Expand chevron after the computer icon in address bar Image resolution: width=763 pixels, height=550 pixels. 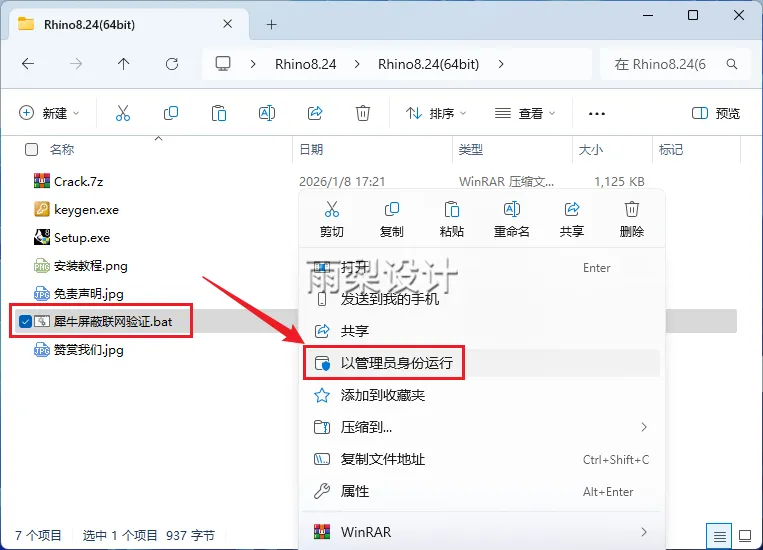253,64
